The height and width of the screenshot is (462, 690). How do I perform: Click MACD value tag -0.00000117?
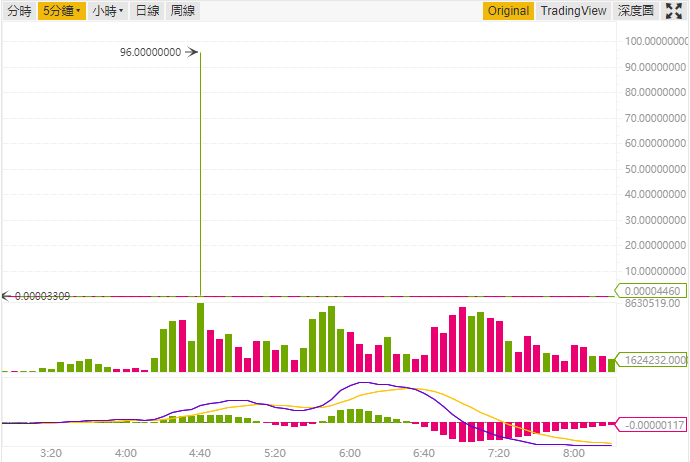[x=653, y=425]
